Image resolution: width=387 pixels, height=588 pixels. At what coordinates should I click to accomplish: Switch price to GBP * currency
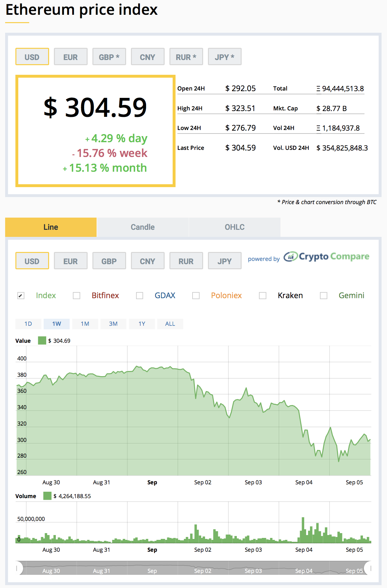click(109, 57)
